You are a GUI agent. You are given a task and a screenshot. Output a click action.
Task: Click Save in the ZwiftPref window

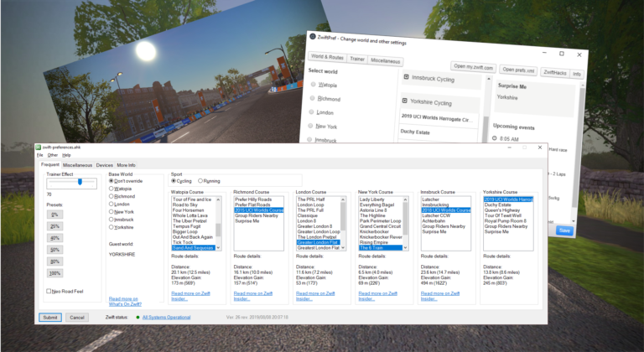(x=564, y=230)
